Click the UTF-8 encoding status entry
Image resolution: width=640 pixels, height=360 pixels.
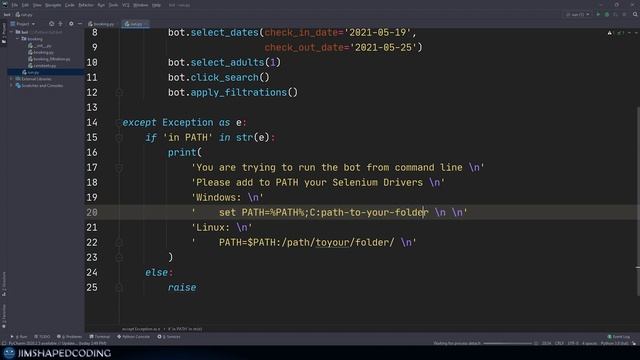573,343
